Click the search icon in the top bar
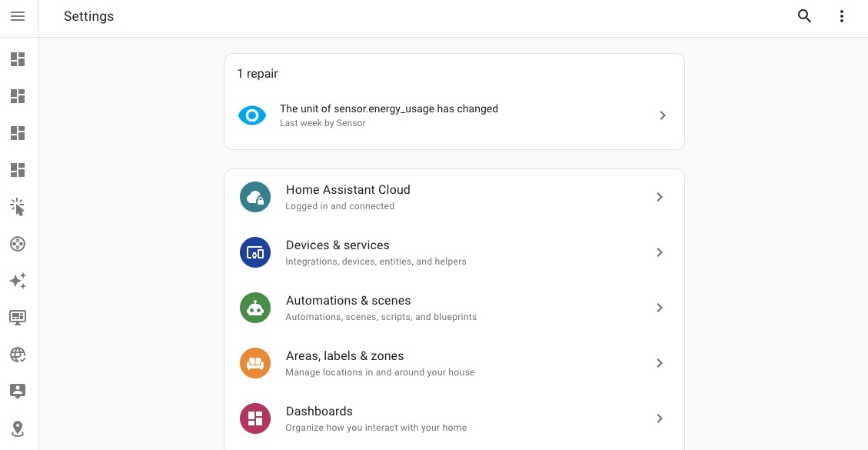 pos(804,16)
